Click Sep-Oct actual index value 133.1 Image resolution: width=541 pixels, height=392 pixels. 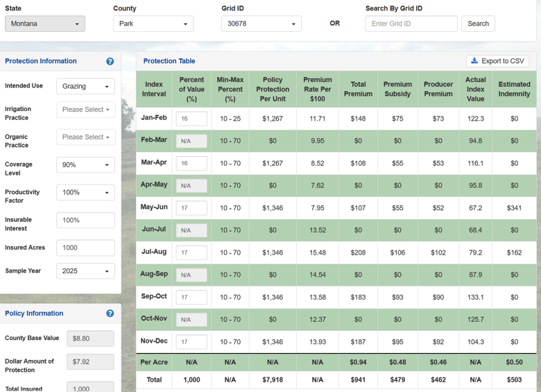coord(475,297)
